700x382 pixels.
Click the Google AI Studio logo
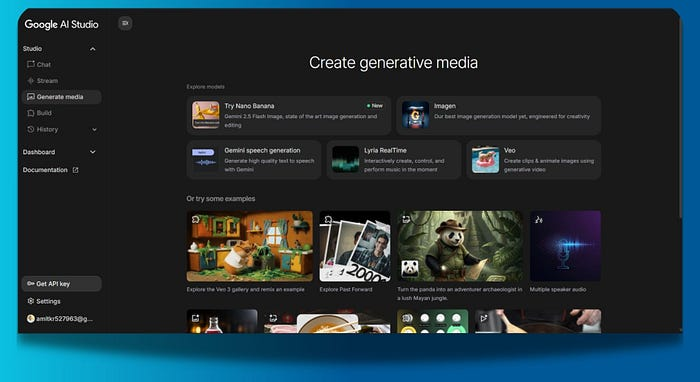click(x=62, y=25)
